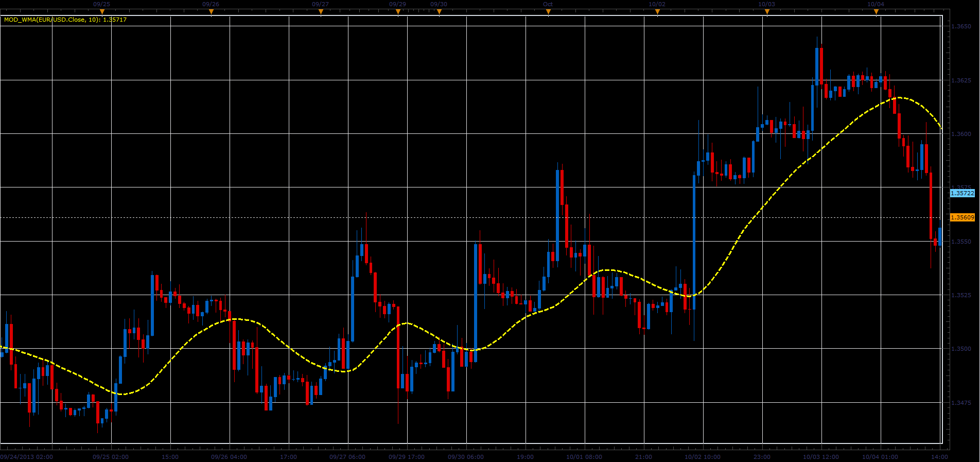This screenshot has height=462, width=980.
Task: Click the 23:00 time axis label
Action: (762, 457)
